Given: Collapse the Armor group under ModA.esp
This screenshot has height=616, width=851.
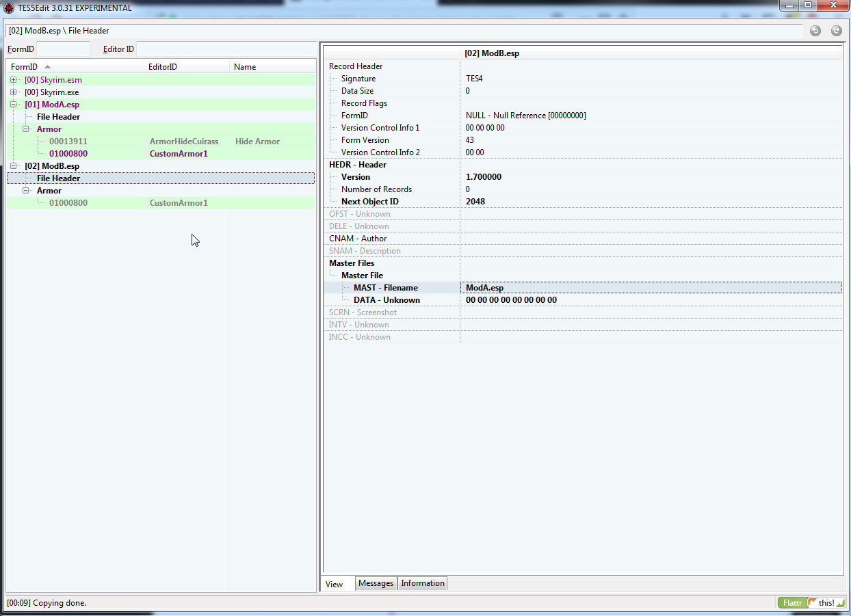Looking at the screenshot, I should [x=26, y=129].
